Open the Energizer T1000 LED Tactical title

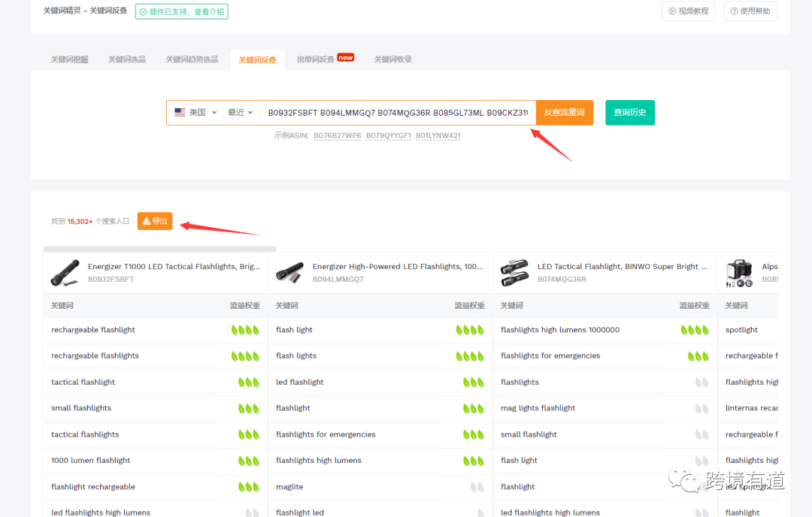coord(174,267)
